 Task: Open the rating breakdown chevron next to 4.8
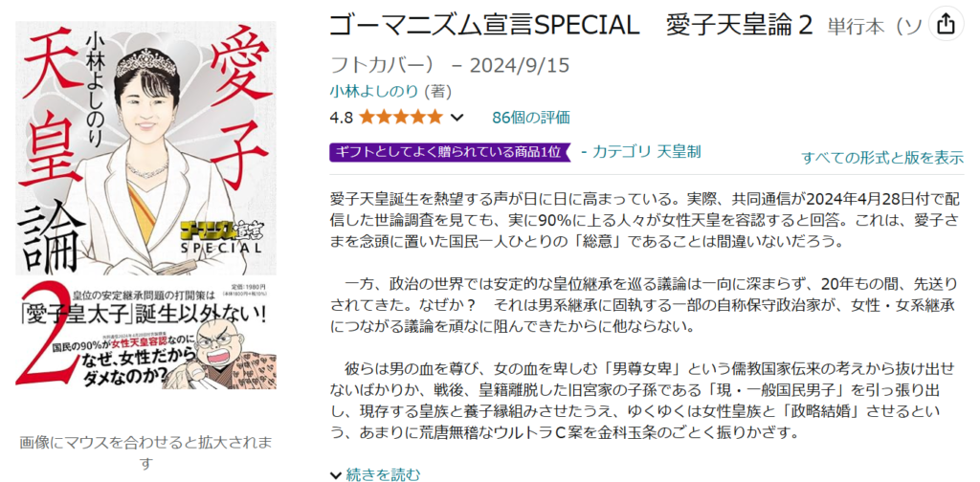[x=457, y=117]
